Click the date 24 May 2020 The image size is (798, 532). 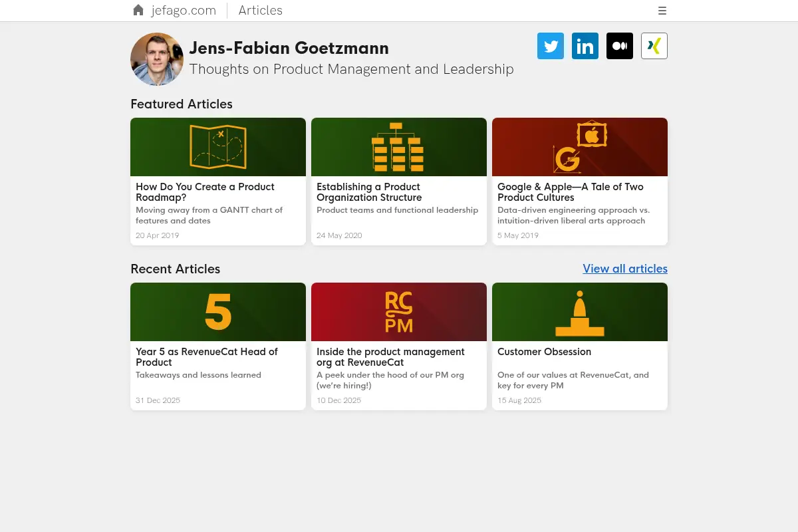339,235
